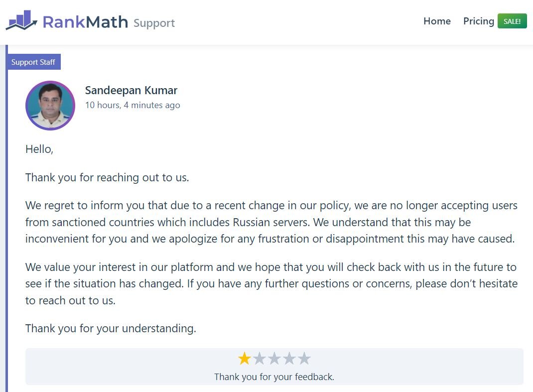
Task: Open Sandeepan Kumar's avatar photo
Action: point(50,106)
